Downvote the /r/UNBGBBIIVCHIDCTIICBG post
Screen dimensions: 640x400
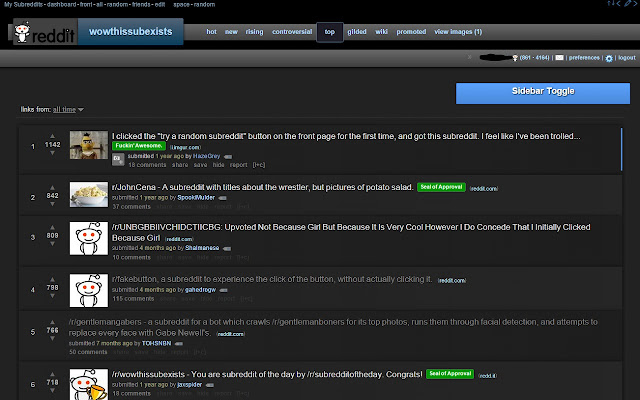(x=52, y=244)
